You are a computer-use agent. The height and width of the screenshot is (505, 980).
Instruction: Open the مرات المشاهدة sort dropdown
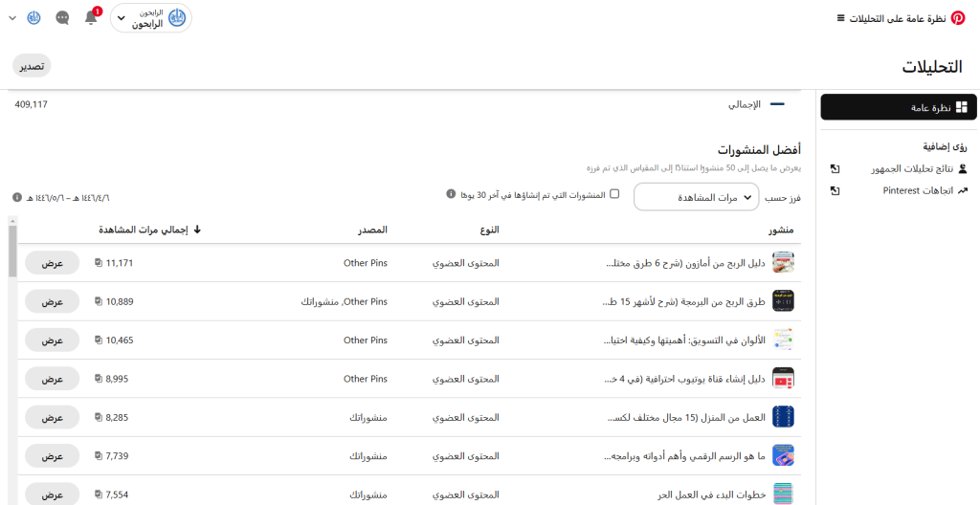(696, 197)
